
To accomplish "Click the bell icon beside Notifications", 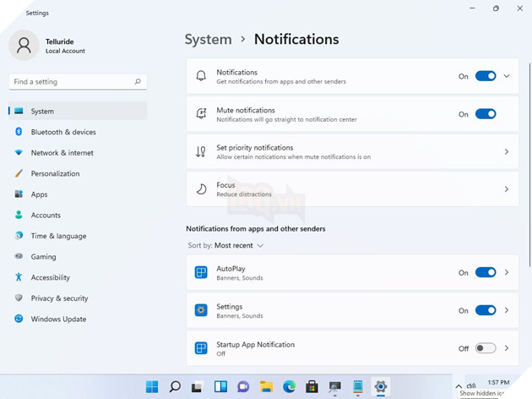I will click(x=201, y=76).
